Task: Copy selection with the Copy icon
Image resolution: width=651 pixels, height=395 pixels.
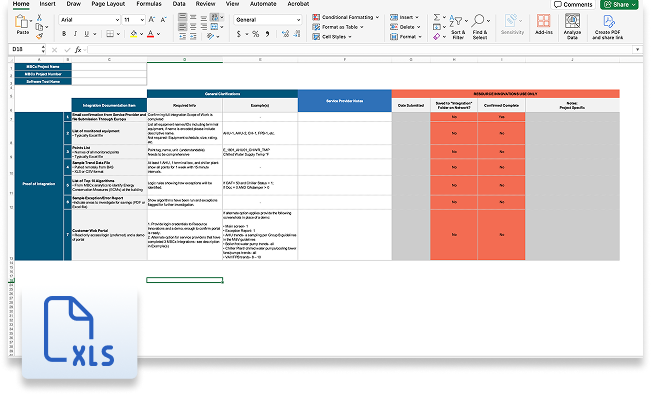Action: [39, 27]
